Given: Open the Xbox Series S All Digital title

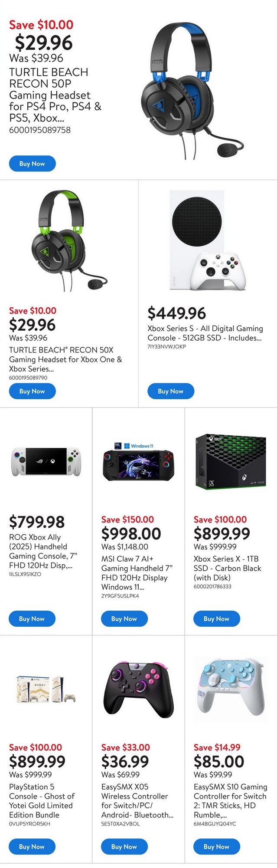Looking at the screenshot, I should 205,333.
